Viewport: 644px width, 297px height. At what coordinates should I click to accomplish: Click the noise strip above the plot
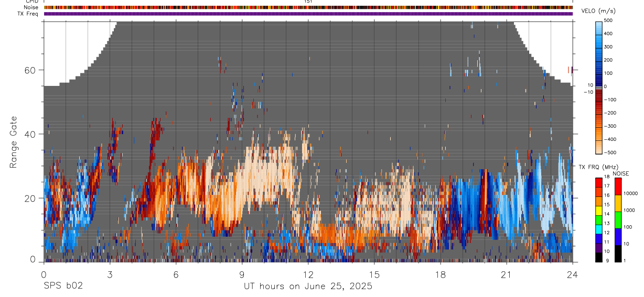pos(308,7)
